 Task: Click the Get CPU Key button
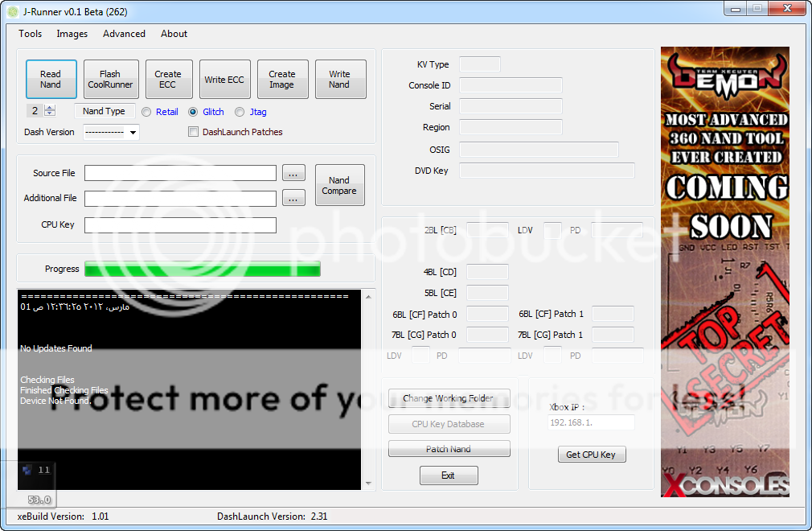coord(591,455)
